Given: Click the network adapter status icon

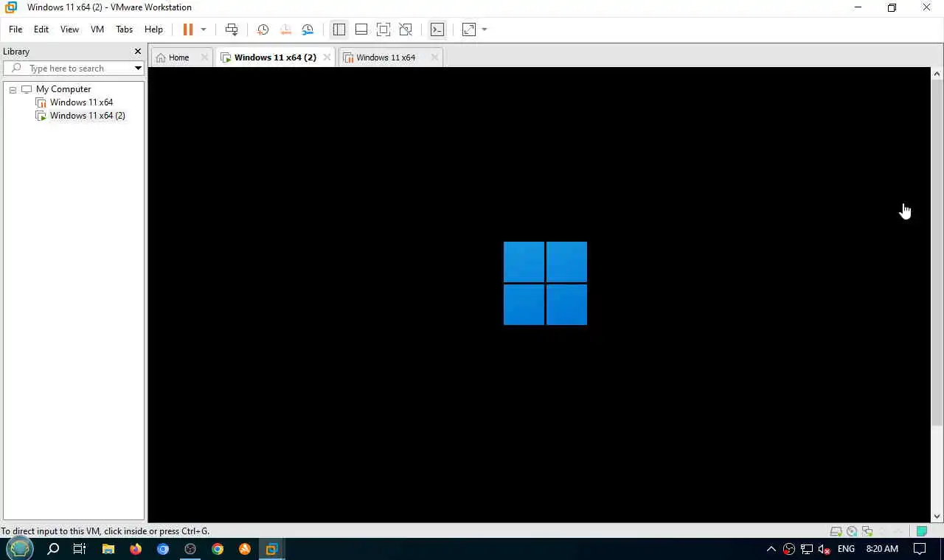Looking at the screenshot, I should click(867, 531).
